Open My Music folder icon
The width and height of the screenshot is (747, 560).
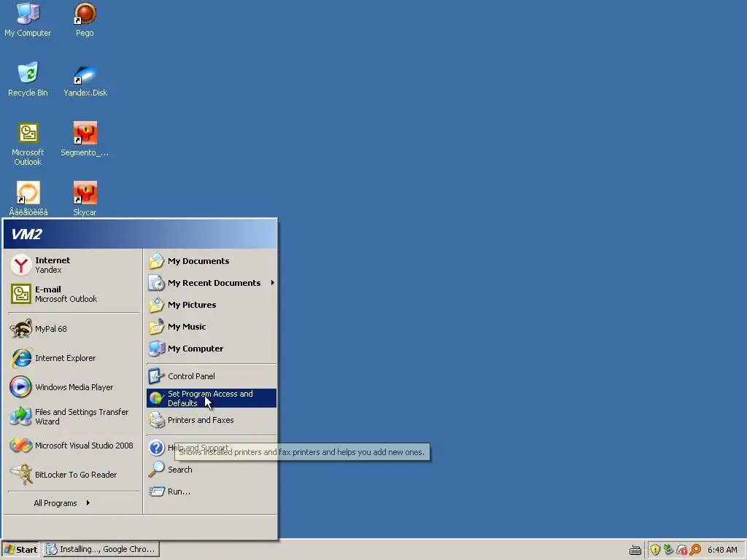tap(156, 327)
